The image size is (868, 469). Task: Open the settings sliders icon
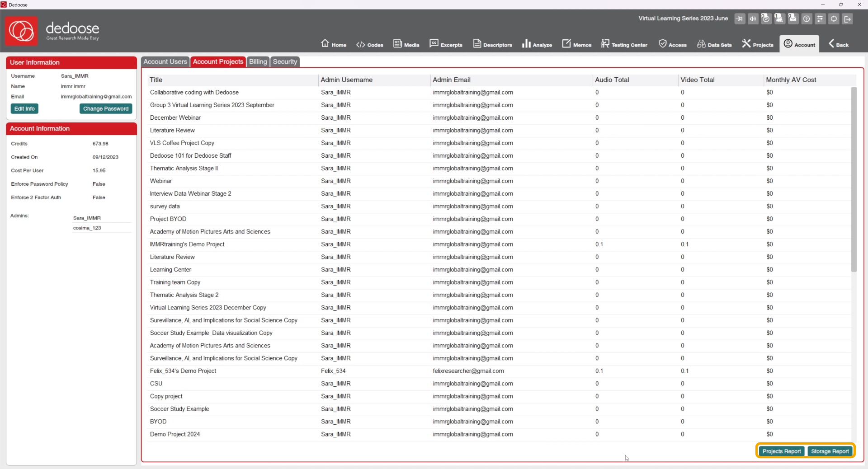point(820,19)
